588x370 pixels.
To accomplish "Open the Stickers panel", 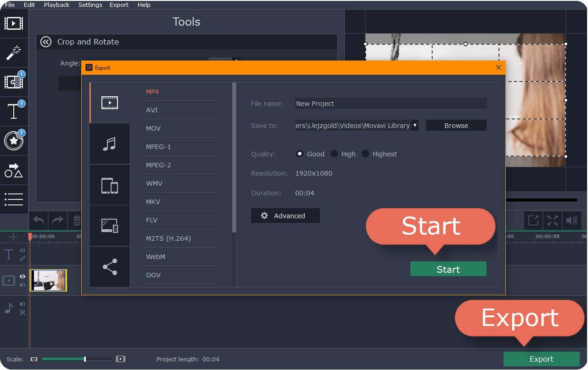I will click(14, 141).
